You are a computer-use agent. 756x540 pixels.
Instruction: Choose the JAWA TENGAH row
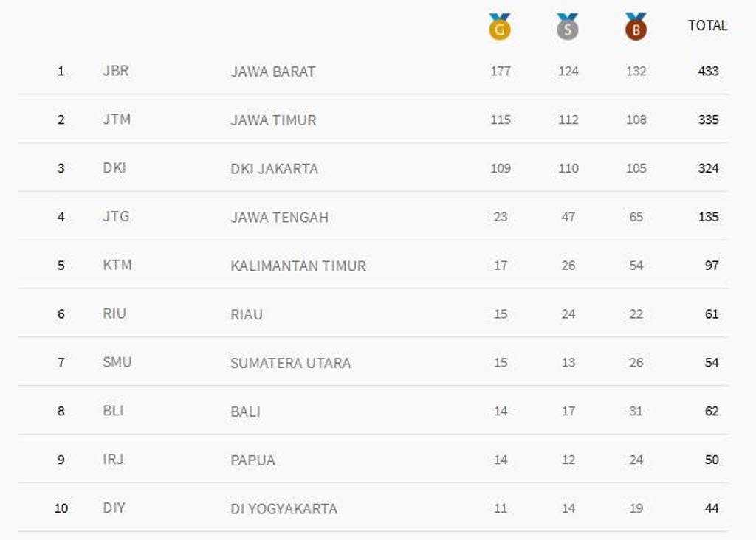pos(373,217)
